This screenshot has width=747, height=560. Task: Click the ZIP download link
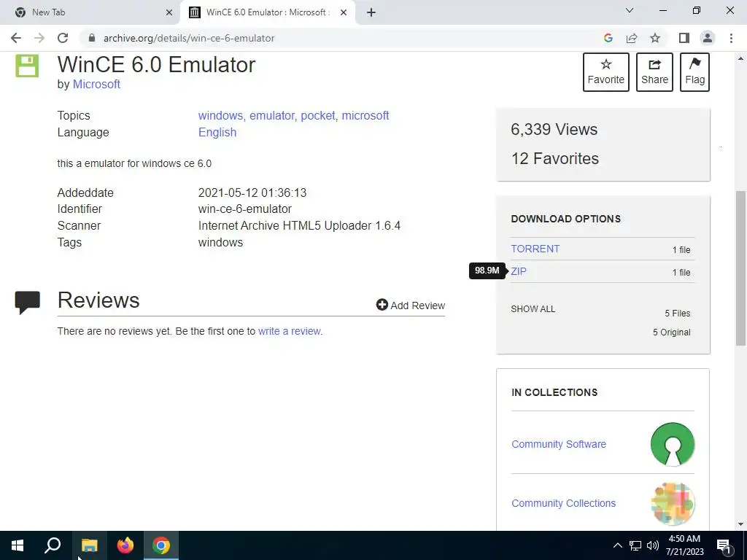(519, 271)
